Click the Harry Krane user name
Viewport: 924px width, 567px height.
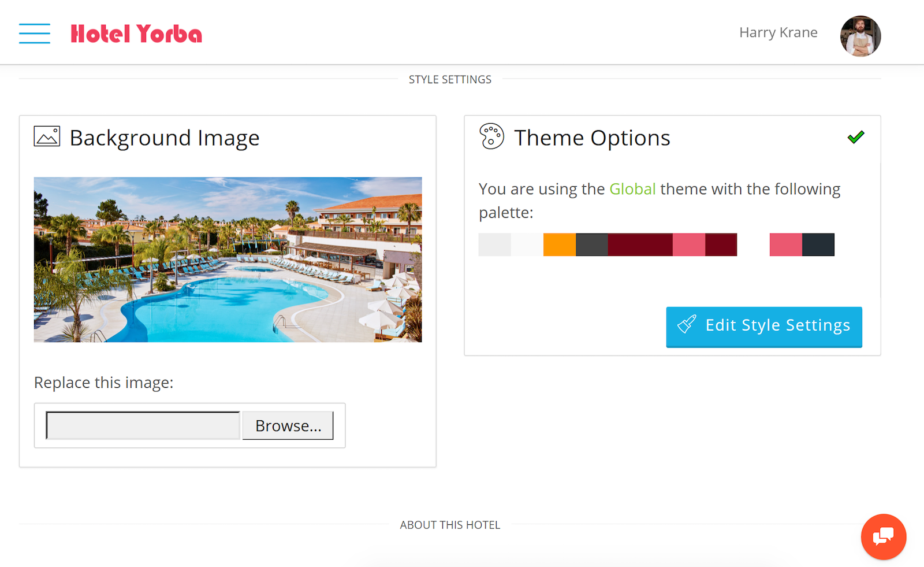[x=778, y=32]
